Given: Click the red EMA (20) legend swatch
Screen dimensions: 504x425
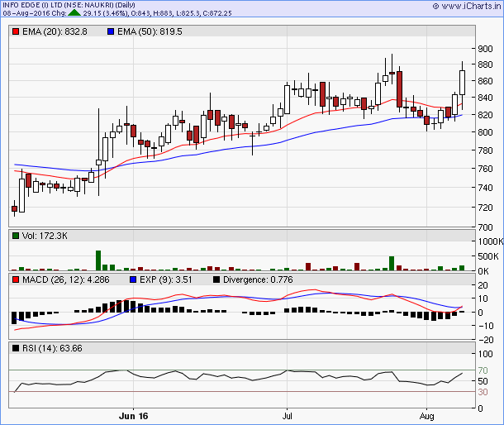Looking at the screenshot, I should point(16,31).
